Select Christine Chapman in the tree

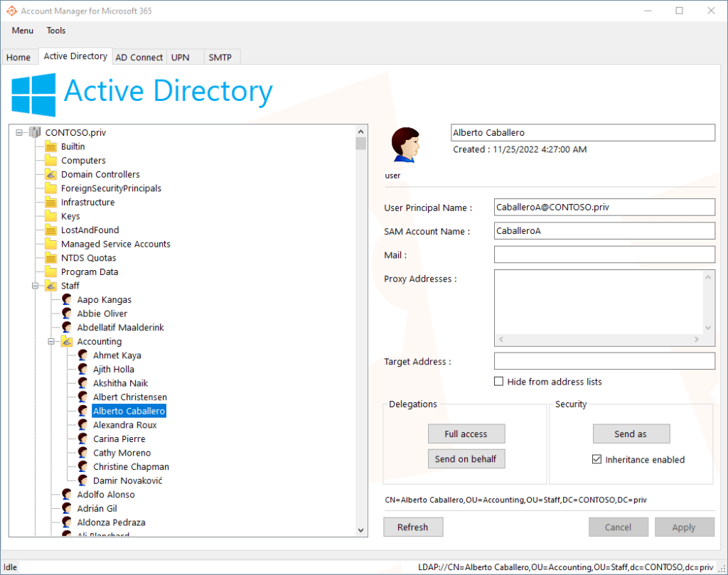(131, 467)
